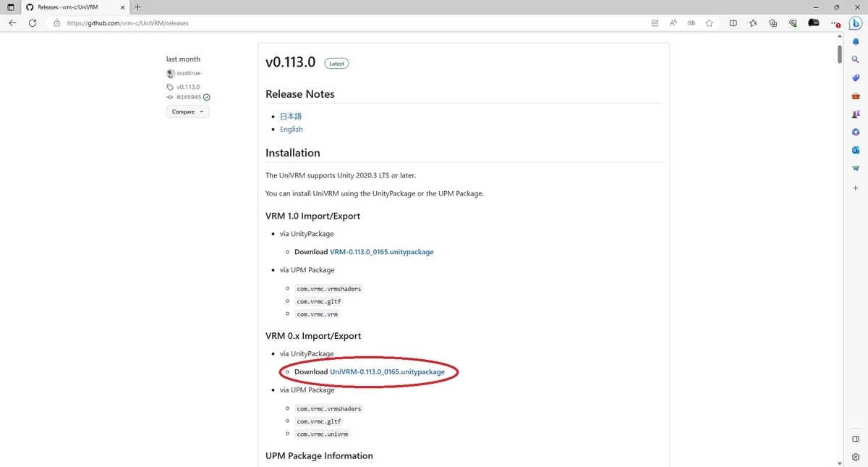Toggle the sidebar hide panel icon

pos(856,439)
